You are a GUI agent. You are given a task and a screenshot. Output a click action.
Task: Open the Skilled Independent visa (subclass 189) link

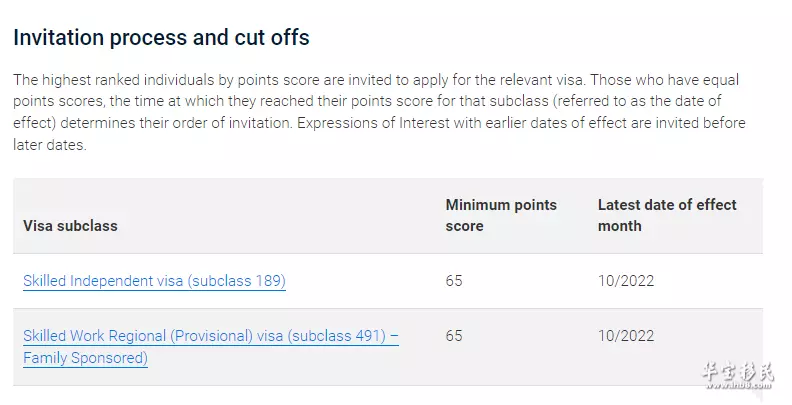tap(154, 281)
